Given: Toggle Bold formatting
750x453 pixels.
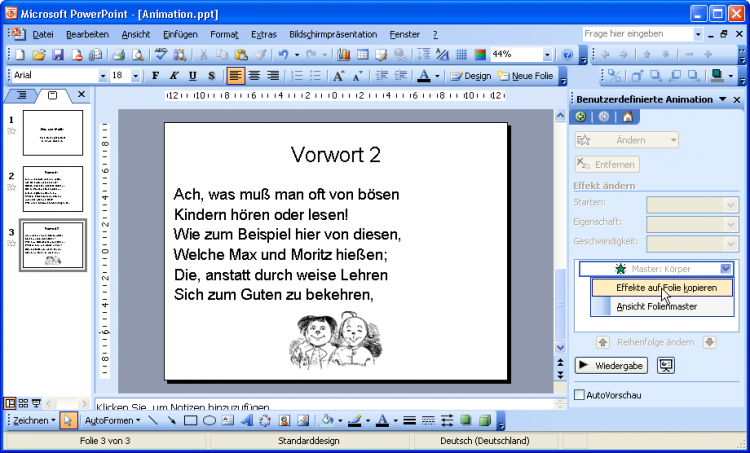Looking at the screenshot, I should coord(155,76).
